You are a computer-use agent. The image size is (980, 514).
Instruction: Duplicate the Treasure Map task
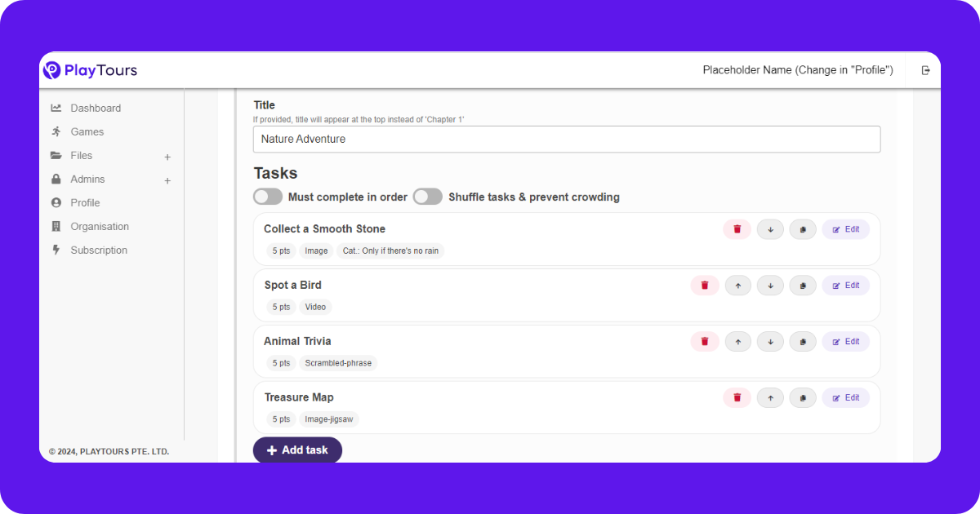803,398
